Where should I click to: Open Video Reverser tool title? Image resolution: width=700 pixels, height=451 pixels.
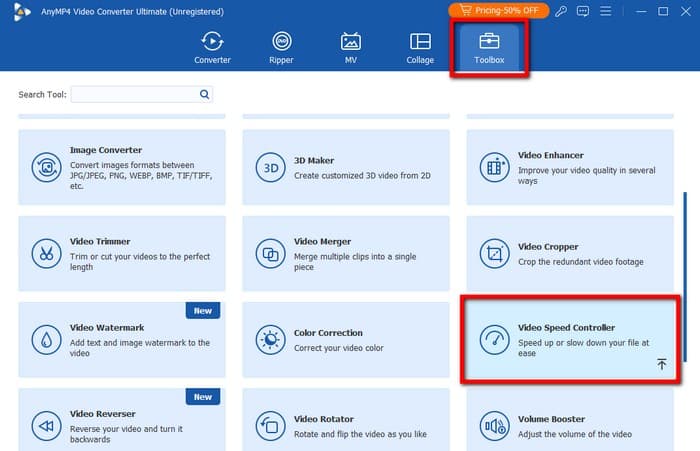(x=103, y=413)
